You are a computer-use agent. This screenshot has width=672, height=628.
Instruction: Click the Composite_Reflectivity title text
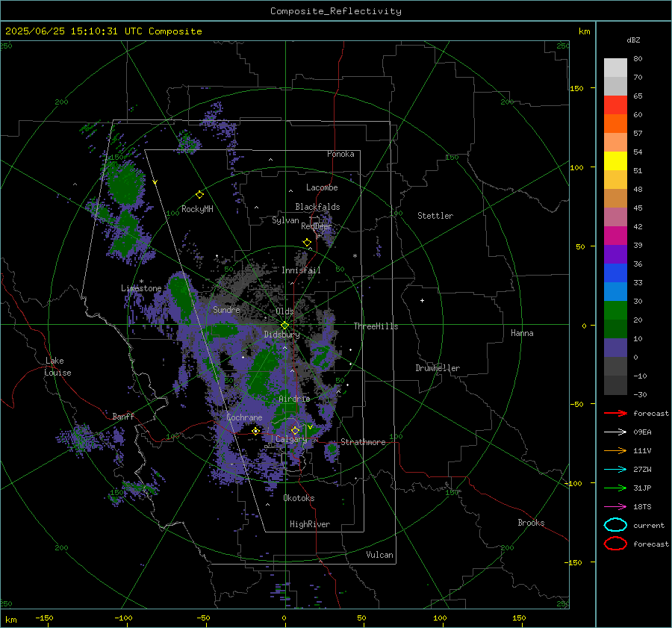pos(336,11)
